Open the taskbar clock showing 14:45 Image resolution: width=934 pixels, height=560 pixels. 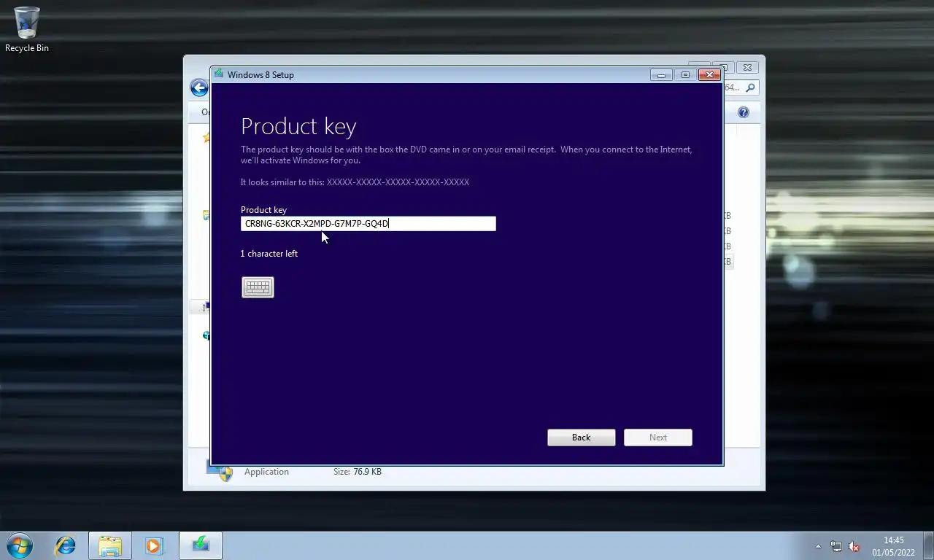[893, 546]
